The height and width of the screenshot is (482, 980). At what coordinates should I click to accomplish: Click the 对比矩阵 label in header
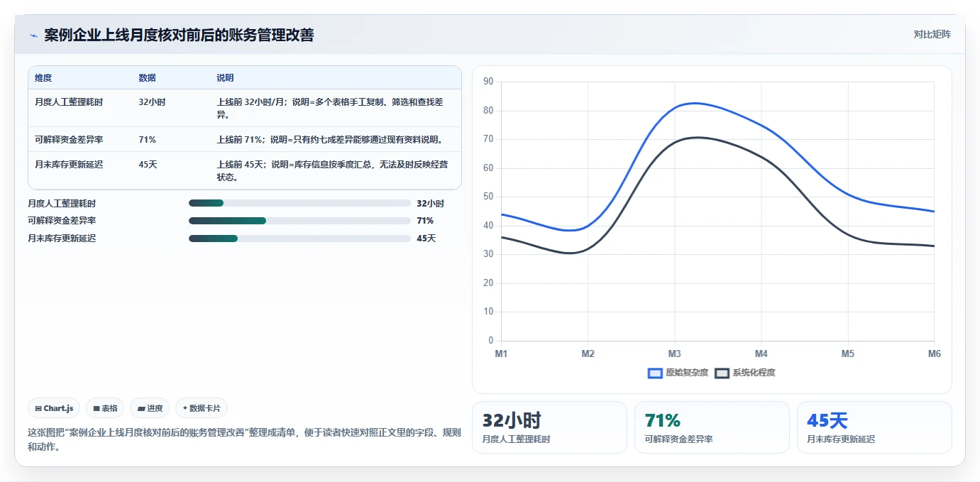point(932,34)
